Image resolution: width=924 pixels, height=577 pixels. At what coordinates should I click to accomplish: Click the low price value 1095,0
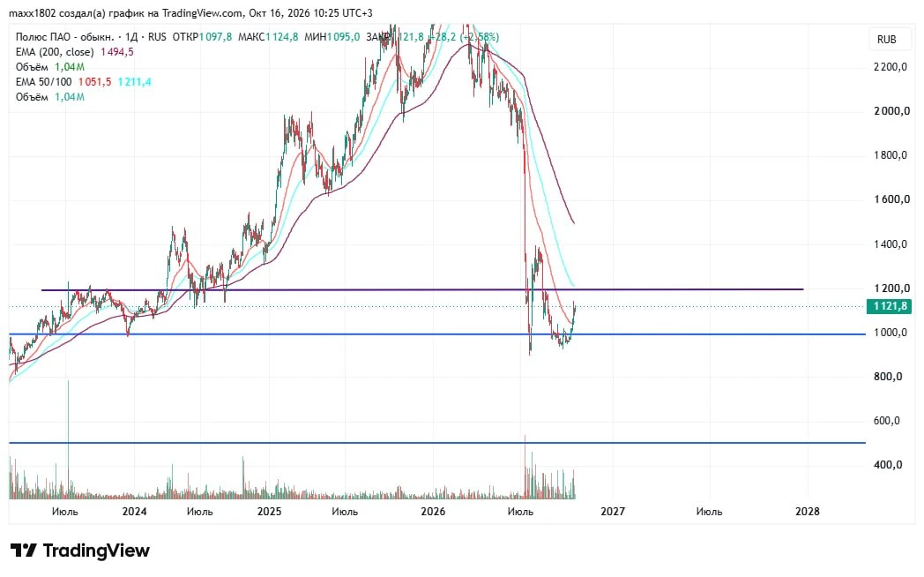(x=343, y=37)
